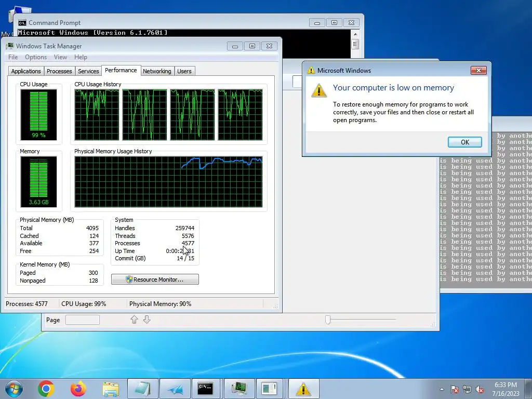The width and height of the screenshot is (532, 399).
Task: Click the Physical Memory Usage History graph
Action: [x=168, y=181]
